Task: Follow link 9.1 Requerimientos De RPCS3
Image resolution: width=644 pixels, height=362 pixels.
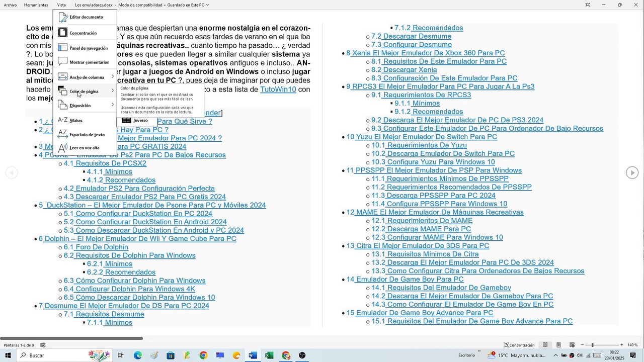Action: pos(422,95)
